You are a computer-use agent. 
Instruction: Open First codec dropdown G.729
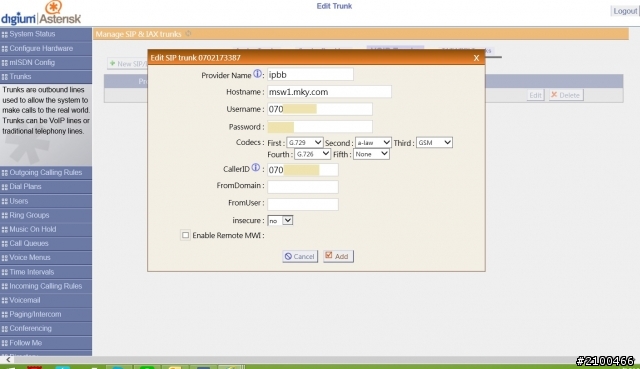coord(304,142)
